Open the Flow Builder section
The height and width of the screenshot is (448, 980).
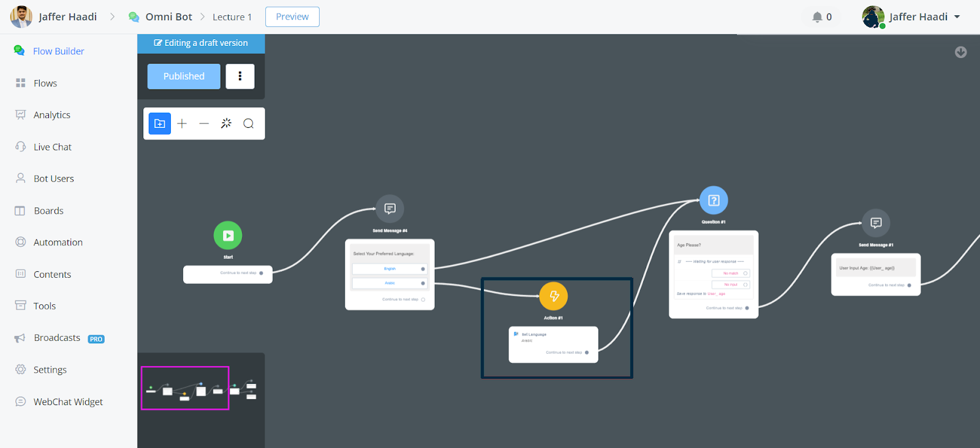pyautogui.click(x=58, y=51)
